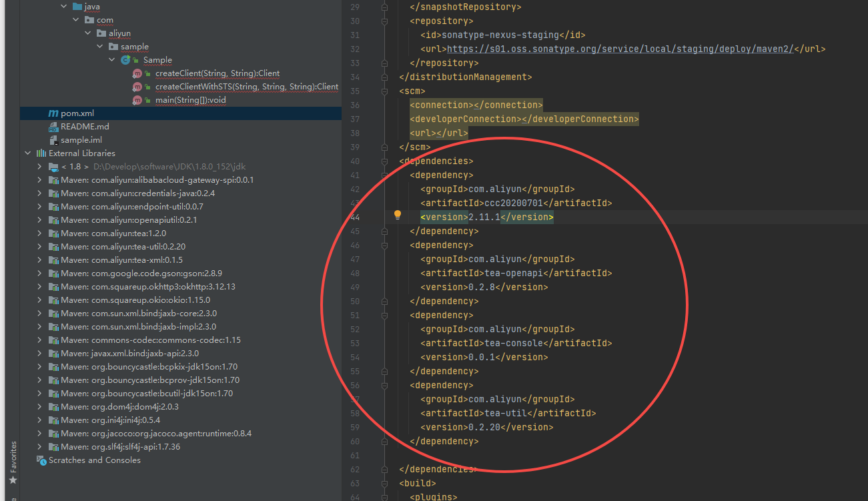This screenshot has width=868, height=501.
Task: Collapse the java folder chevron
Action: pos(64,7)
